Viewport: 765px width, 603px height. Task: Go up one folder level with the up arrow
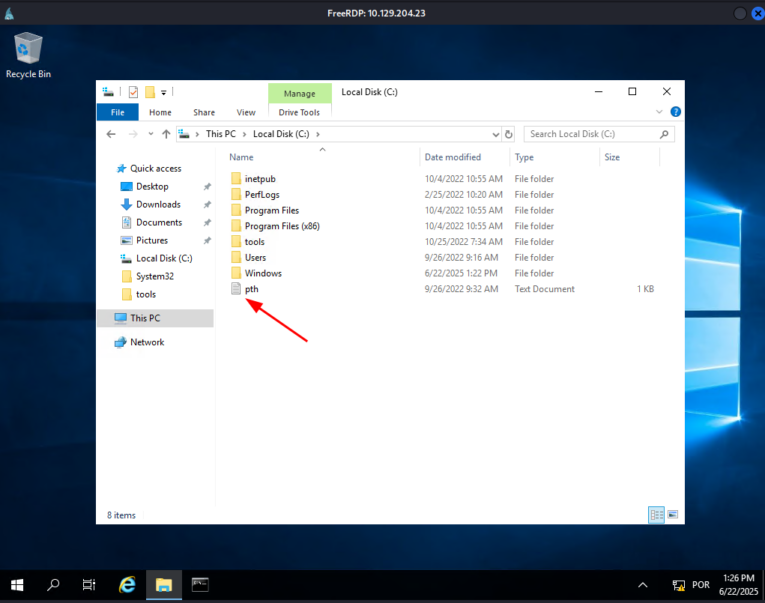pyautogui.click(x=165, y=134)
